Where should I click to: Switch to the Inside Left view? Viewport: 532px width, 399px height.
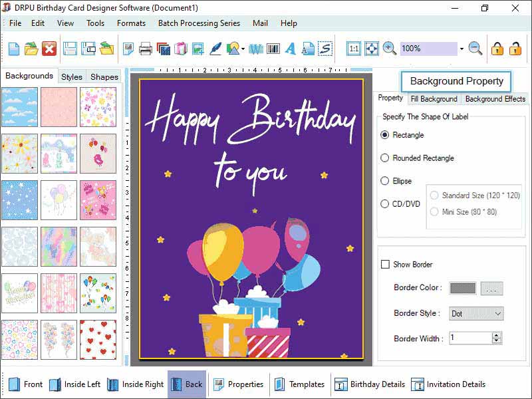point(80,384)
